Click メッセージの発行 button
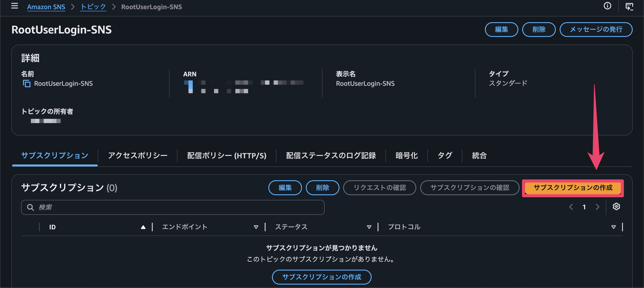644x288 pixels. (596, 30)
